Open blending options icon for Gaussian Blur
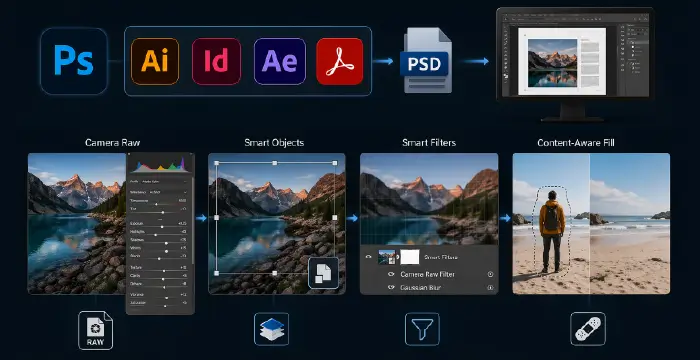Viewport: 700px width, 360px height. pyautogui.click(x=491, y=288)
